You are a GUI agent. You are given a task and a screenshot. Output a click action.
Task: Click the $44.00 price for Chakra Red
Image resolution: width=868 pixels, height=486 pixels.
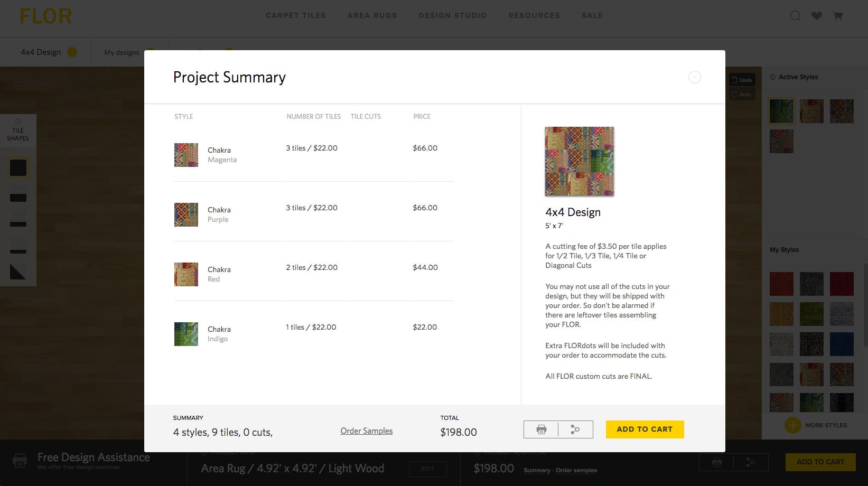coord(425,267)
